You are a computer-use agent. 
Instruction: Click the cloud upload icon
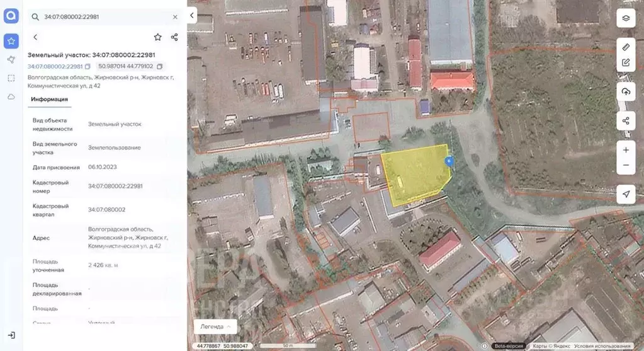point(626,92)
